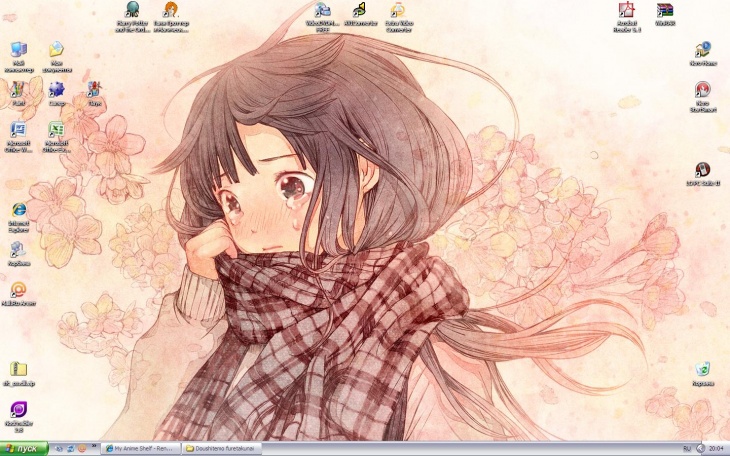Image resolution: width=730 pixels, height=456 pixels.
Task: Switch to My Anime Shelf taskbar window
Action: point(141,449)
